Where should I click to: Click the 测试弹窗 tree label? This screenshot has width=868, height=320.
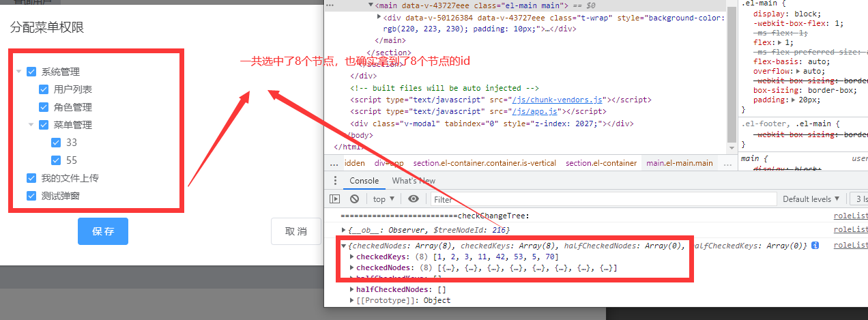pos(61,196)
